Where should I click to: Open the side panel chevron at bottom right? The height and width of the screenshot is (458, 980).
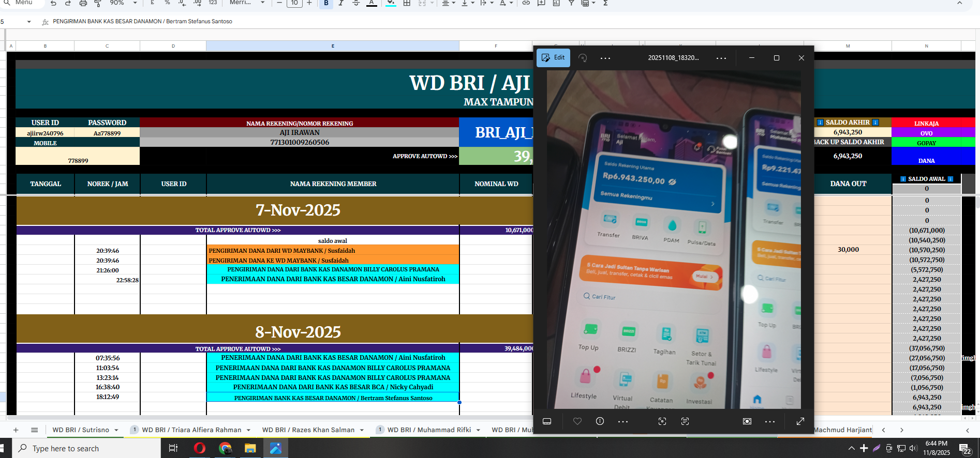968,430
